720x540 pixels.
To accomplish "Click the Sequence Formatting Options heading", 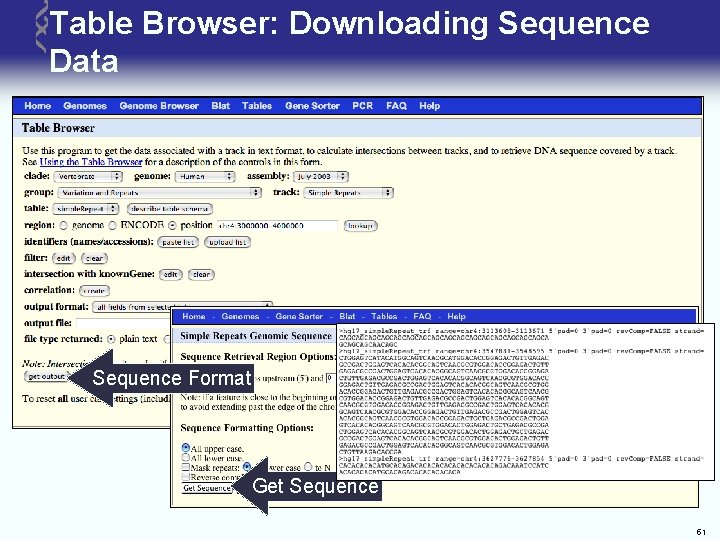I will [247, 428].
